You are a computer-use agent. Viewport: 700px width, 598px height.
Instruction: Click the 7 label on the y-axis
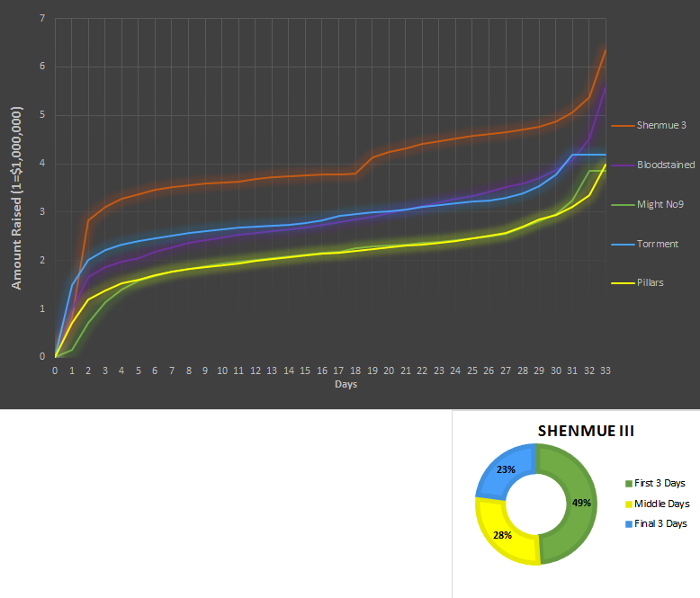(x=42, y=18)
